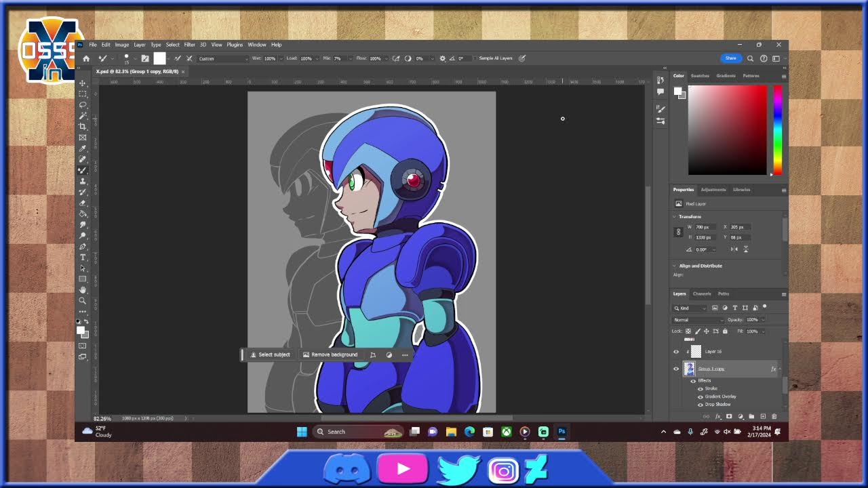This screenshot has width=868, height=488.
Task: Select the Pen tool
Action: point(83,246)
